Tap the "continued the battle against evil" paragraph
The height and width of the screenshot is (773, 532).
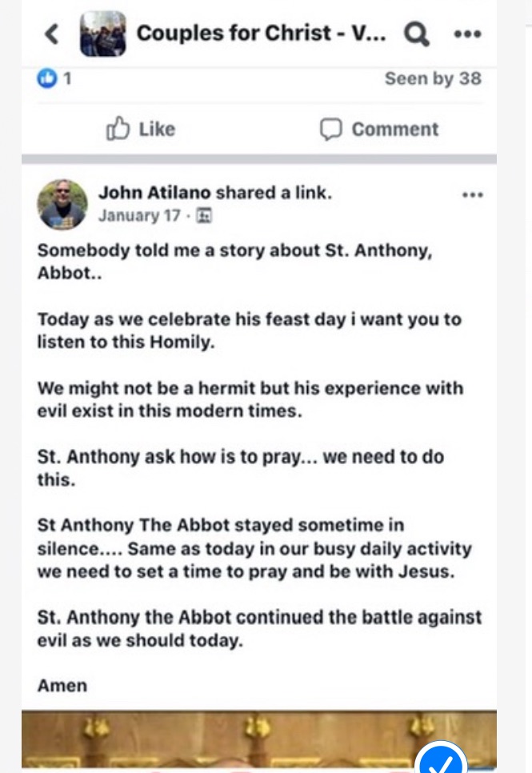259,629
